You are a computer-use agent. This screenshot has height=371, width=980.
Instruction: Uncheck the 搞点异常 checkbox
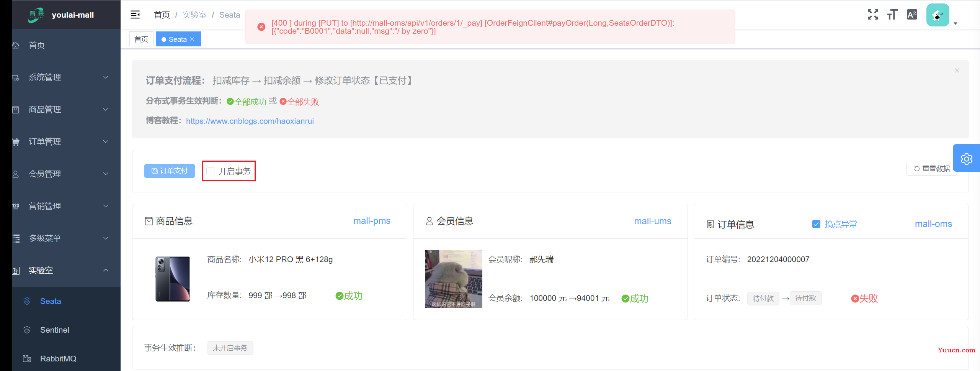pos(816,224)
